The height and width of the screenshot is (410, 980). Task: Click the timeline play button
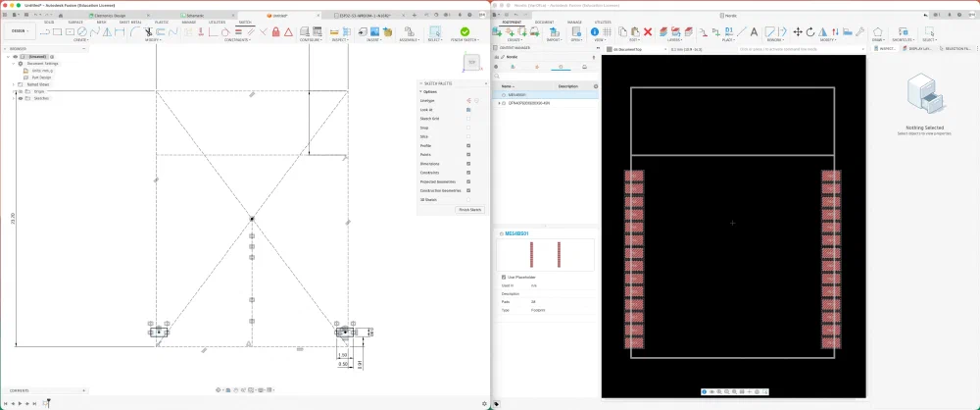pos(20,404)
